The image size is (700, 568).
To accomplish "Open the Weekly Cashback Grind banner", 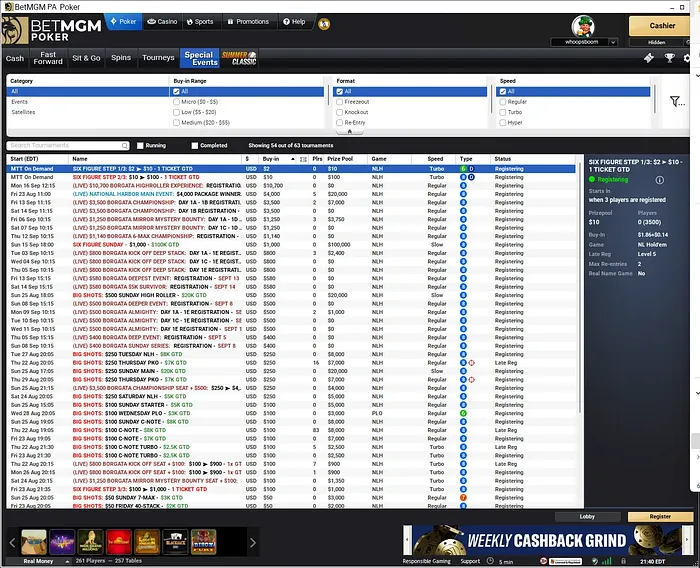I will point(547,540).
